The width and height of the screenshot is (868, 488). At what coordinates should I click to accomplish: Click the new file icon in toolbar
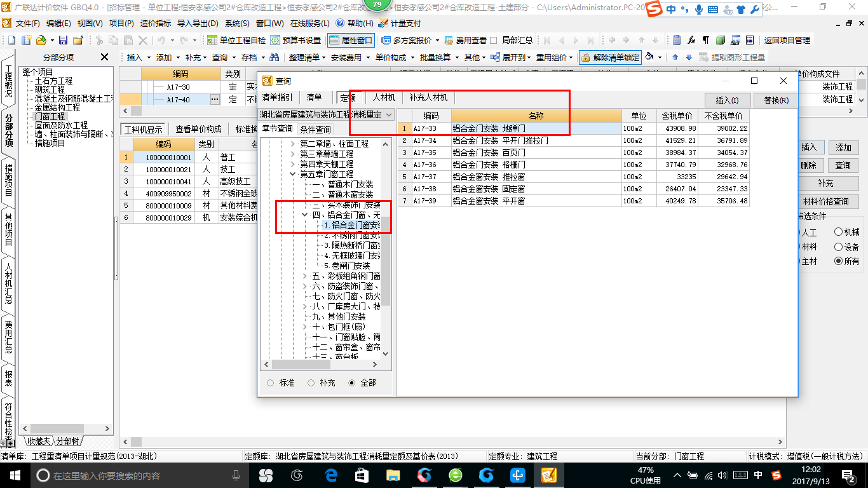point(11,40)
